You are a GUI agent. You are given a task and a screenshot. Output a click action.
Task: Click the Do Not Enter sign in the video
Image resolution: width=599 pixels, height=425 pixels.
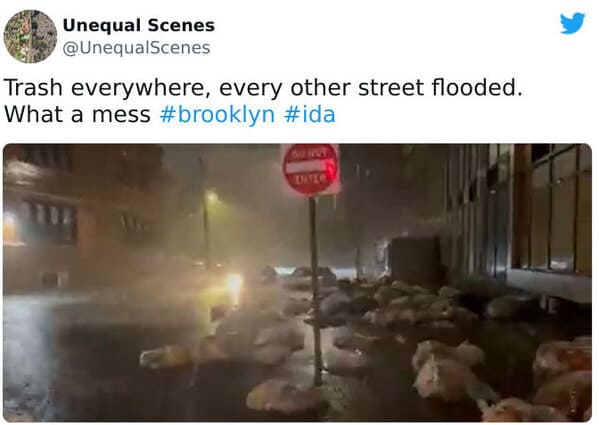311,169
